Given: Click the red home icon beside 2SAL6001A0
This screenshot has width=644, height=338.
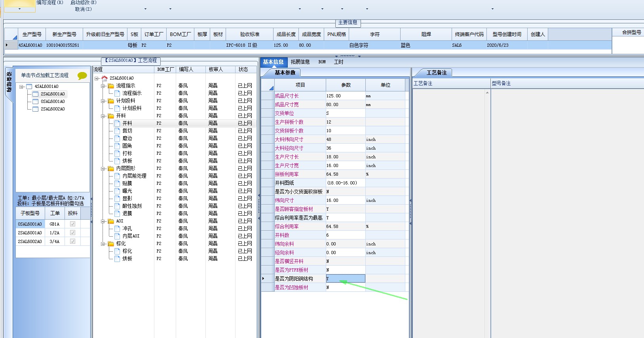Looking at the screenshot, I should (104, 78).
